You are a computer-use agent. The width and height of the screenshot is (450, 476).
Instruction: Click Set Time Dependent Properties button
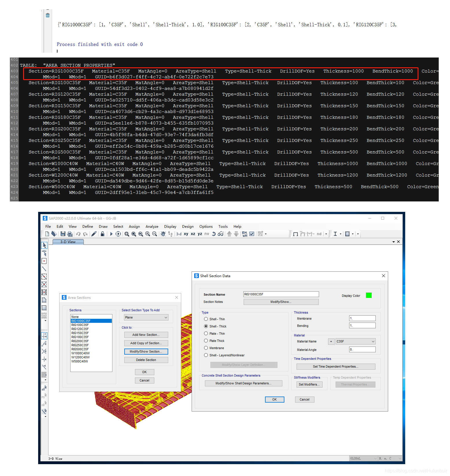coord(336,366)
